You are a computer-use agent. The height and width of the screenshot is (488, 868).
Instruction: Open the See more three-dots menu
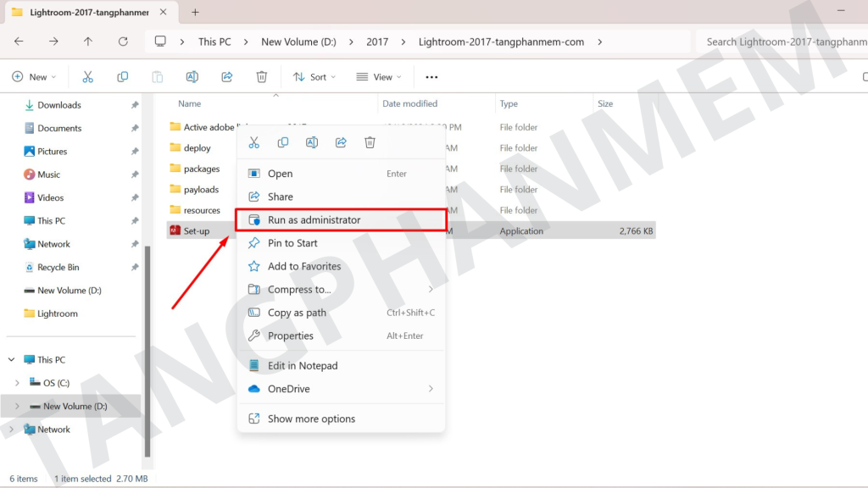[x=431, y=77]
